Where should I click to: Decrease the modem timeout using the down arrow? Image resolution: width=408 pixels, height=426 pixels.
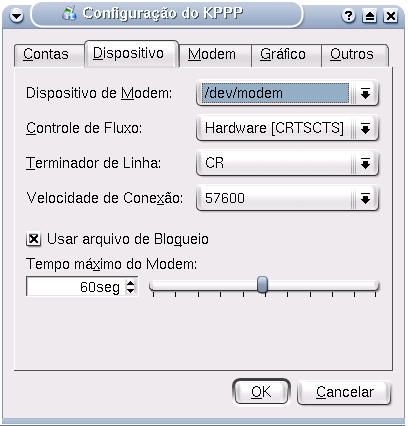[131, 291]
